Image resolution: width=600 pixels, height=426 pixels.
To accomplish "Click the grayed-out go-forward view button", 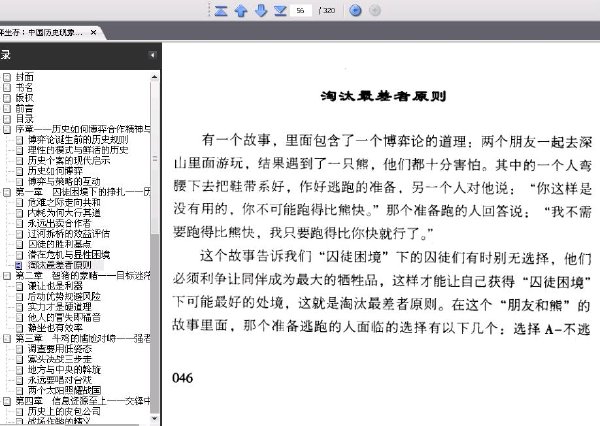I will [x=375, y=10].
